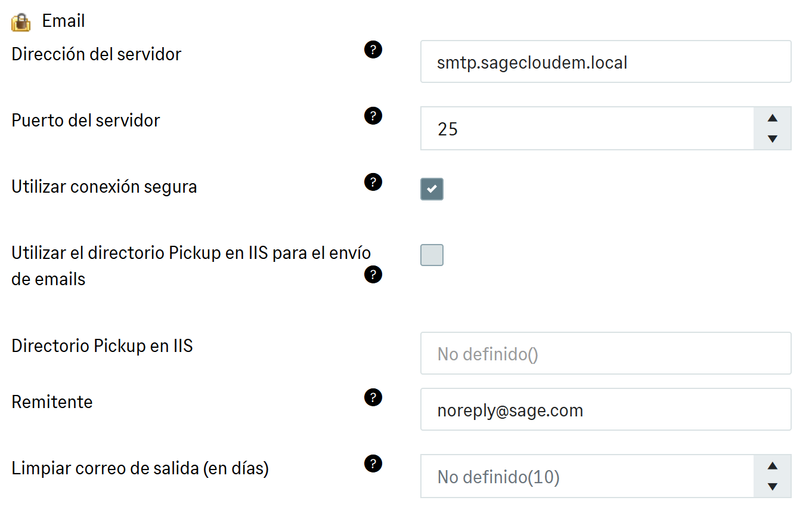812x522 pixels.
Task: Click the Email section lock icon
Action: click(x=21, y=22)
